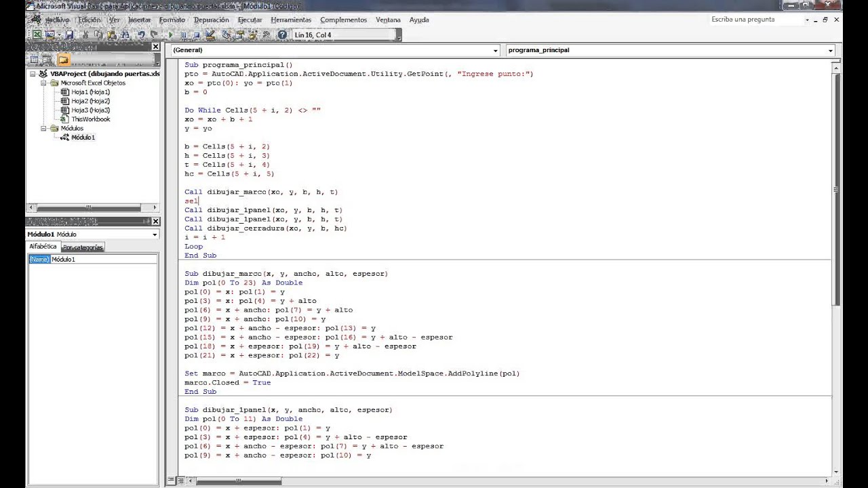868x488 pixels.
Task: Open the programa_principal procedure dropdown
Action: (830, 50)
